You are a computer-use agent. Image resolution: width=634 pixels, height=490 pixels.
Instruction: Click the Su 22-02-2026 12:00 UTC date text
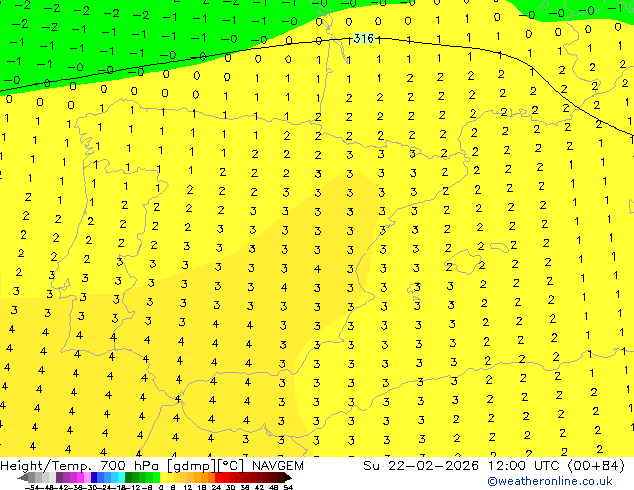tap(494, 466)
